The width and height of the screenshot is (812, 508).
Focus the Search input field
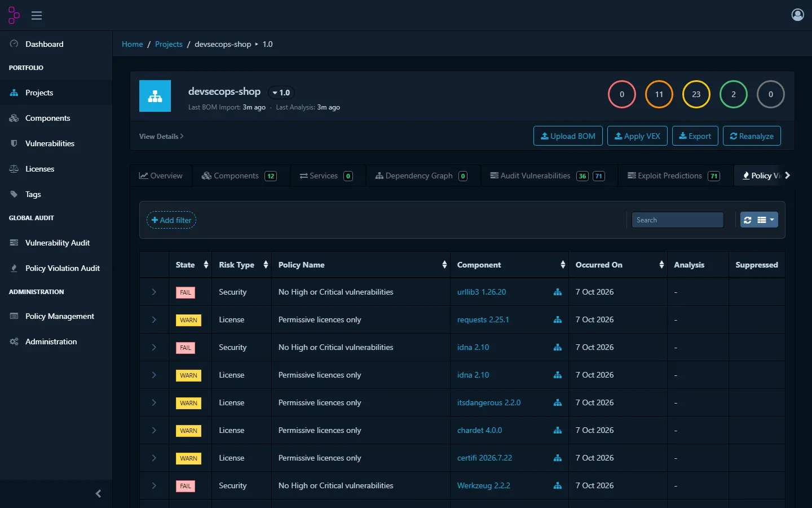point(677,220)
